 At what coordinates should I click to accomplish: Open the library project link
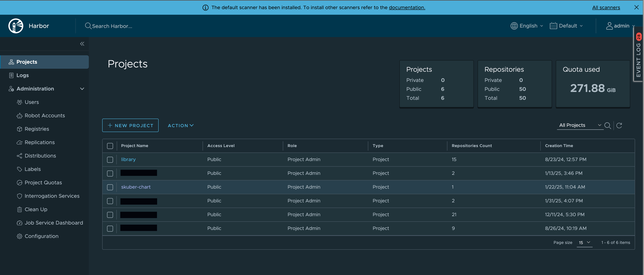(128, 160)
